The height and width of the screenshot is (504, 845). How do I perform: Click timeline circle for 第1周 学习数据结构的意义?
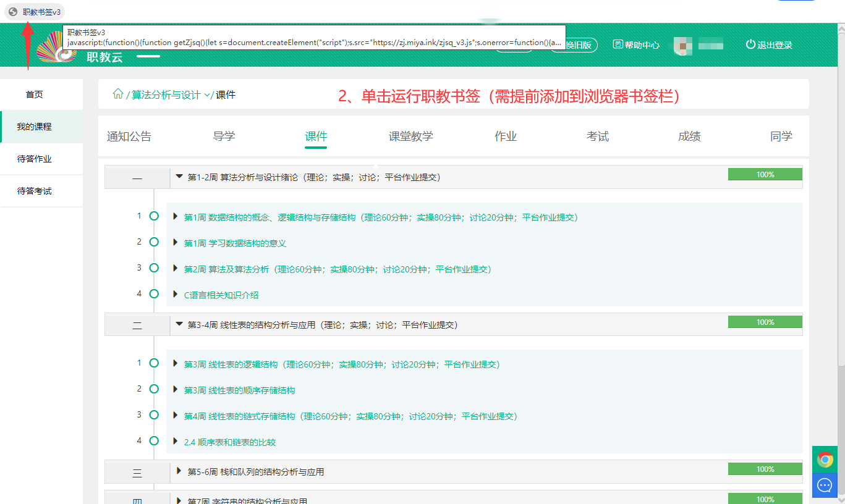click(154, 242)
